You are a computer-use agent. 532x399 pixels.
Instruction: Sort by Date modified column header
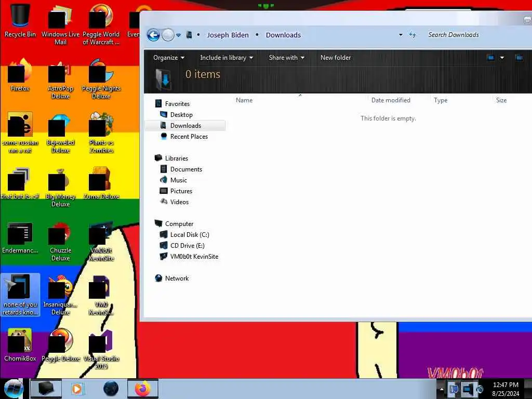[x=391, y=100]
